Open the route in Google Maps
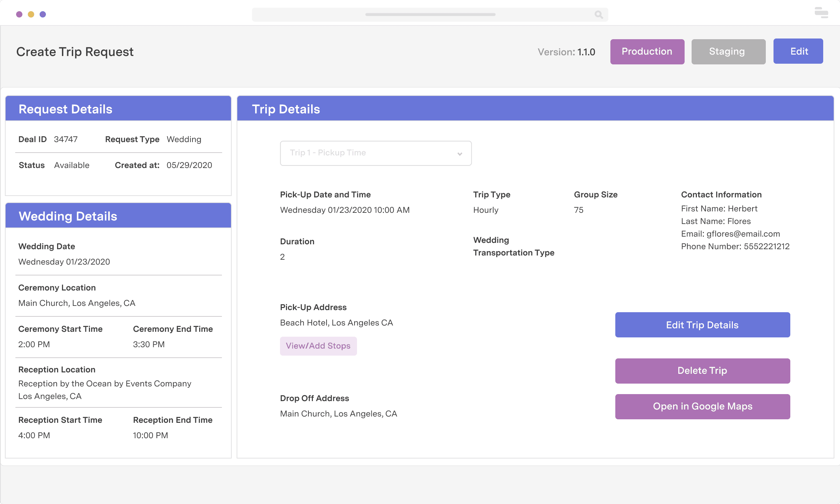The height and width of the screenshot is (504, 840). (702, 406)
